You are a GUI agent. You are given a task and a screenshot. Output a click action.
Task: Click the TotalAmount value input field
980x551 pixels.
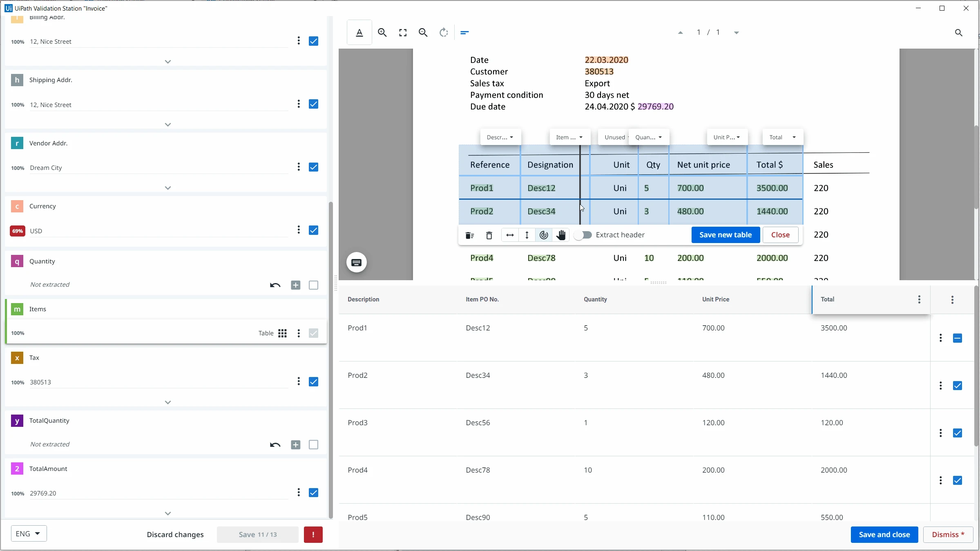(x=158, y=493)
